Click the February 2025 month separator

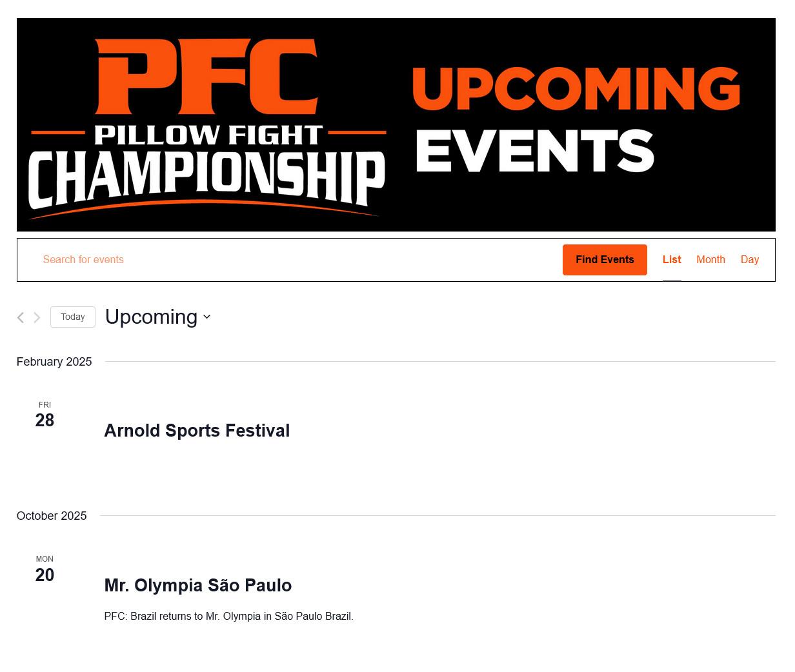coord(54,362)
